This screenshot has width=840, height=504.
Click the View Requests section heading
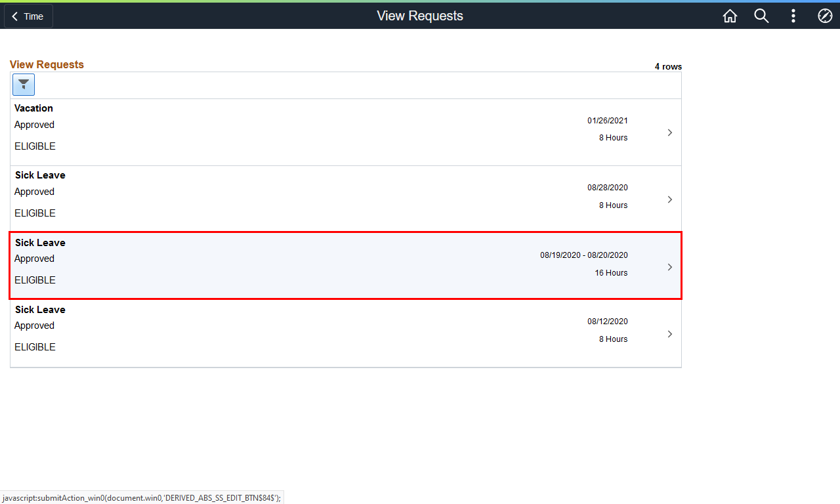tap(47, 64)
